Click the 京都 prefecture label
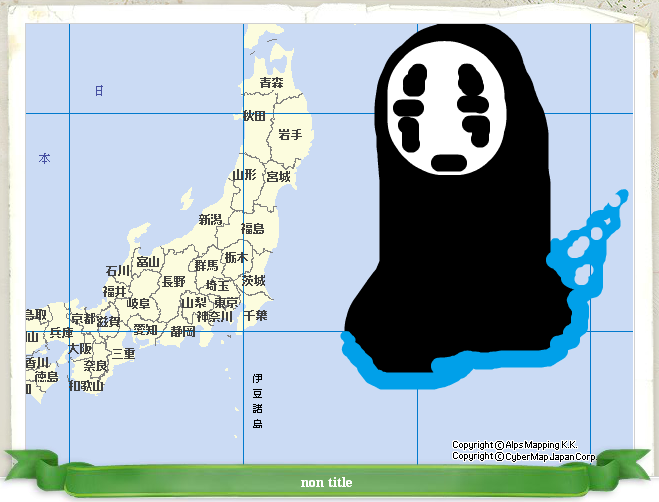The image size is (659, 502). coord(83,319)
